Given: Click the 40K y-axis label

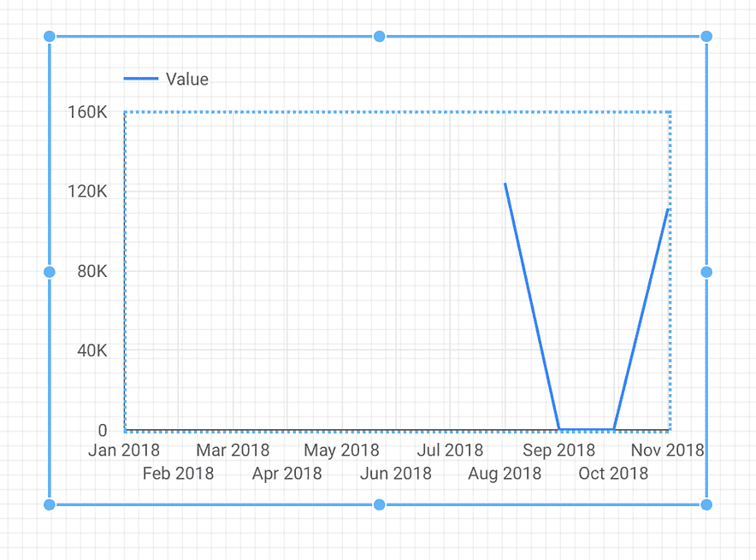Looking at the screenshot, I should pyautogui.click(x=92, y=351).
